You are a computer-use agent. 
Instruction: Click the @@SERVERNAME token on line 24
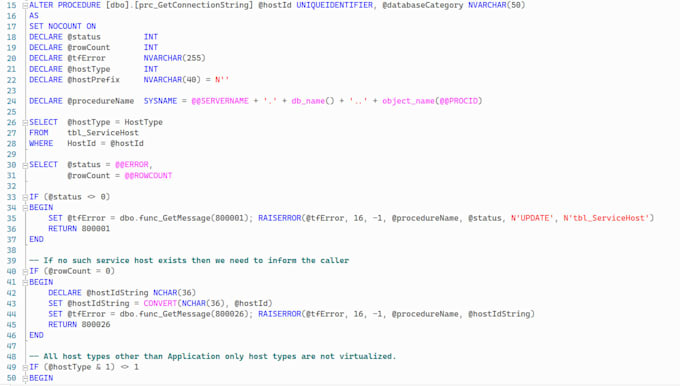[220, 101]
